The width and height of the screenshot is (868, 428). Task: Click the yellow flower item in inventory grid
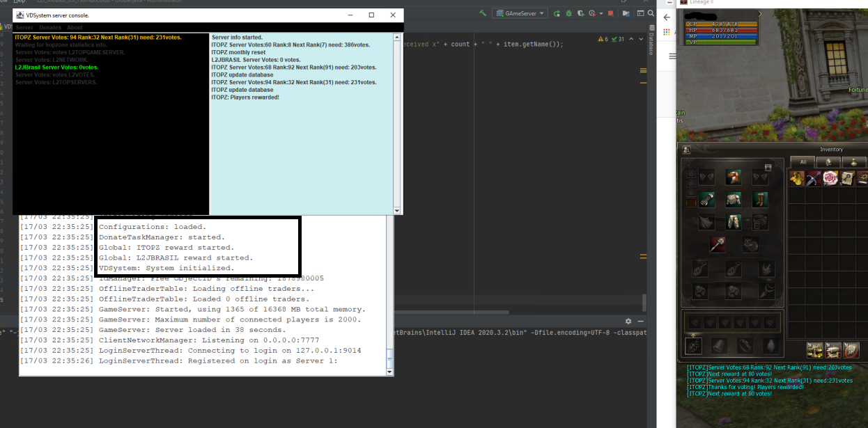point(797,178)
